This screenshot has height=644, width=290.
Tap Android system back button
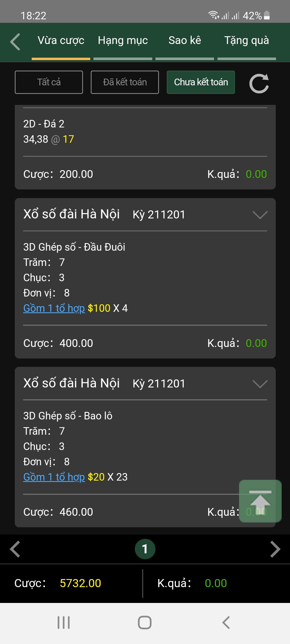[x=226, y=623]
